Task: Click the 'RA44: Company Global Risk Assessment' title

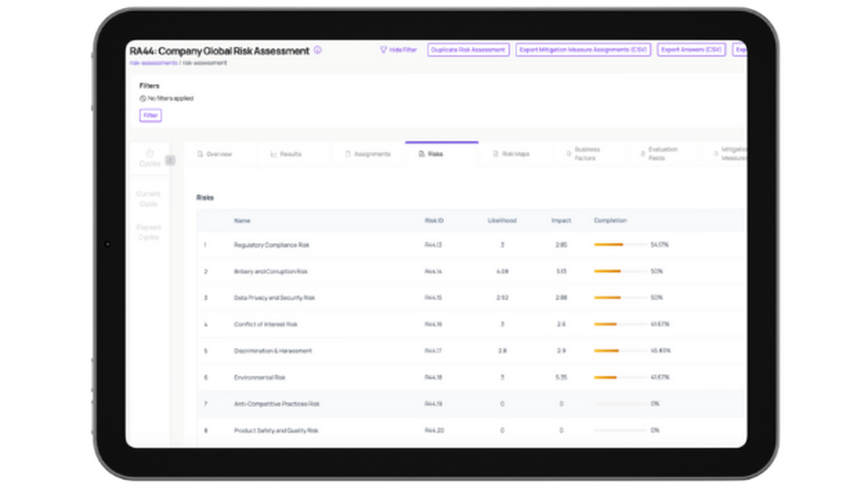Action: [x=219, y=51]
